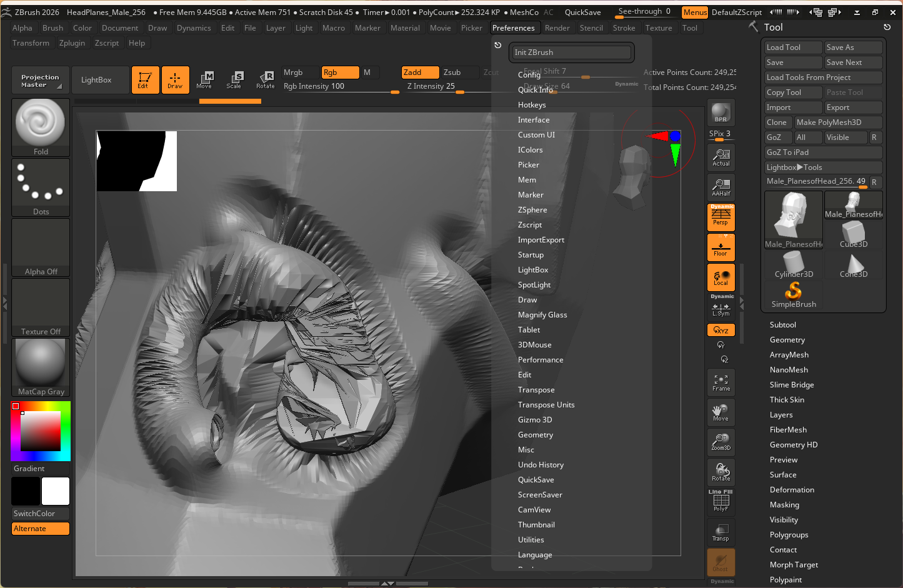
Task: Expand the Masking section
Action: click(784, 505)
